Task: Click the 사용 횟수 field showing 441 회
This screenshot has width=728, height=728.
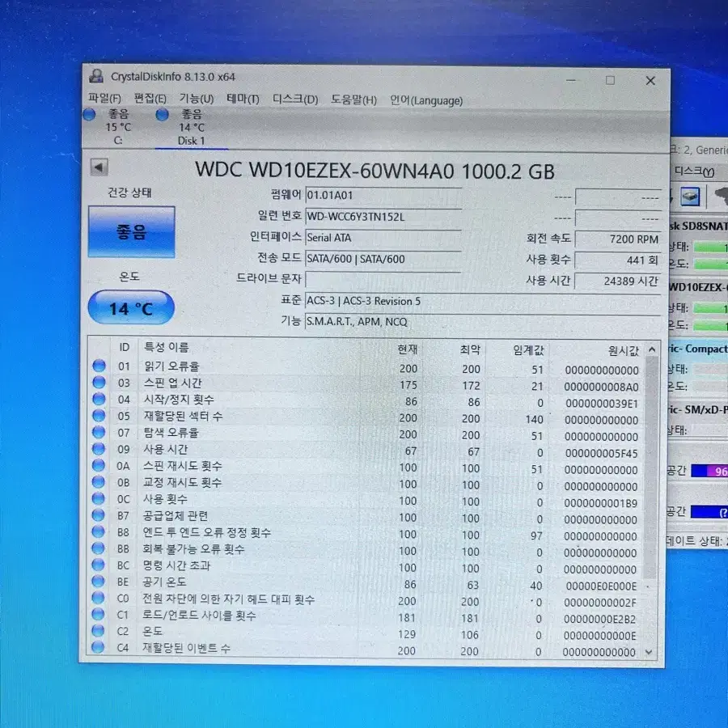Action: point(617,260)
